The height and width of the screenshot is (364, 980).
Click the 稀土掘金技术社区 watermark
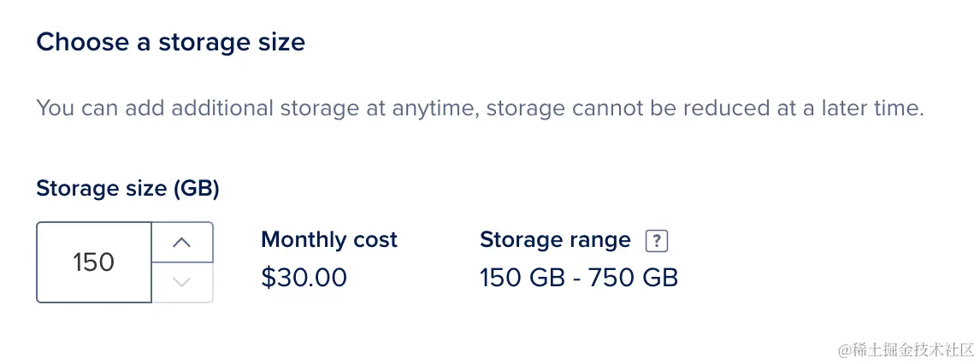point(906,349)
